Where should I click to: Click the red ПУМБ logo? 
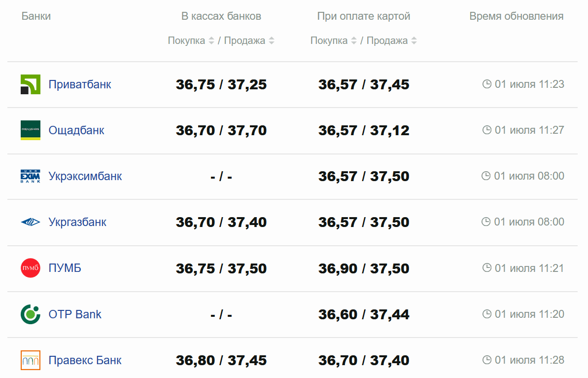click(31, 268)
